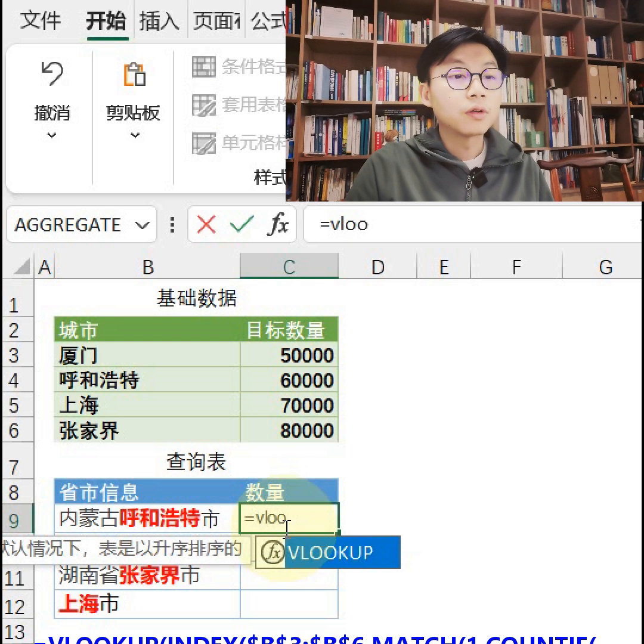Click the Cell Styles (单元格样式) icon
This screenshot has height=644, width=644.
point(204,143)
